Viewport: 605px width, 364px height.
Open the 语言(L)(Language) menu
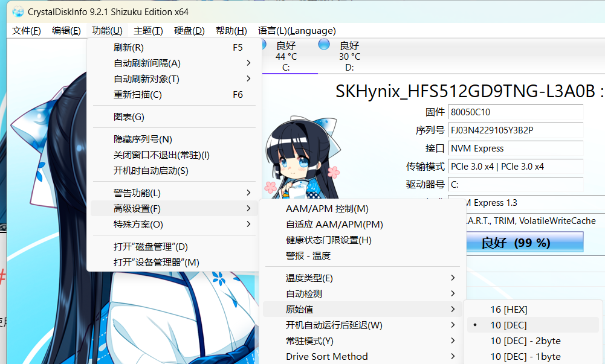pos(297,30)
